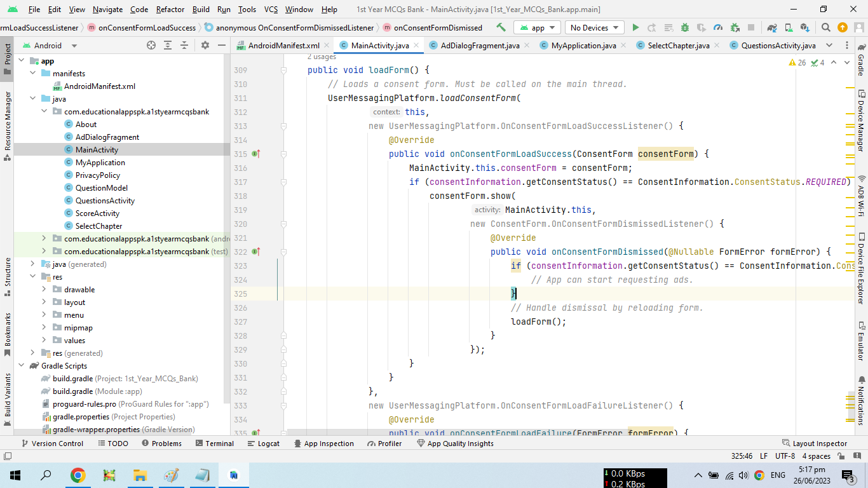Run the app with green play button
Viewport: 868px width, 488px height.
click(x=635, y=27)
